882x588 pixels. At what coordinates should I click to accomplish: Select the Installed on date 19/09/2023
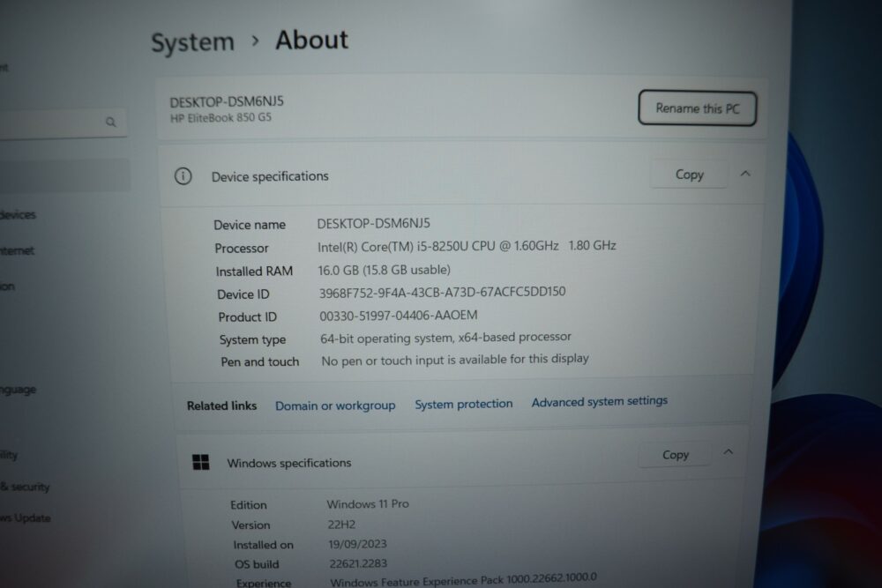[x=358, y=544]
